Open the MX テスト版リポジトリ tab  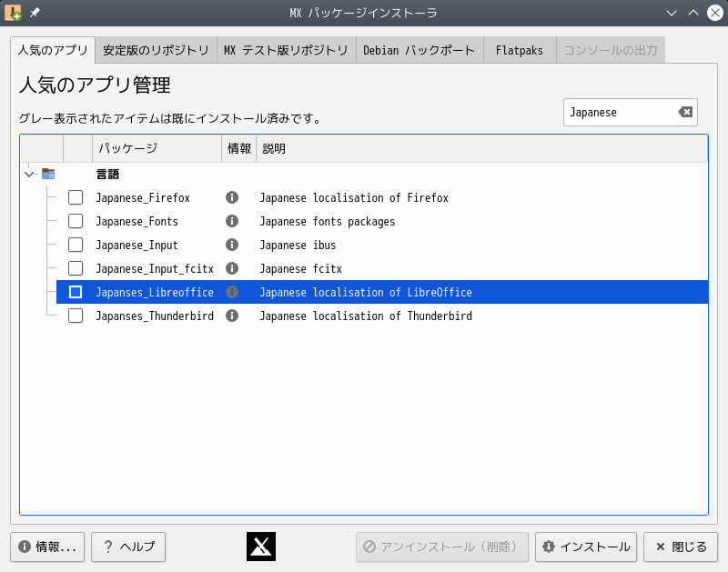[286, 50]
